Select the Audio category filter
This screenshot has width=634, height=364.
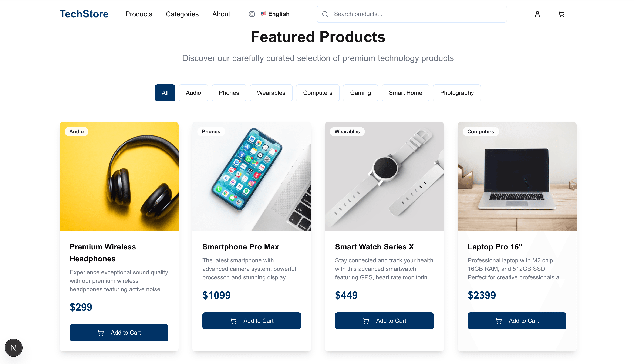[x=193, y=93]
